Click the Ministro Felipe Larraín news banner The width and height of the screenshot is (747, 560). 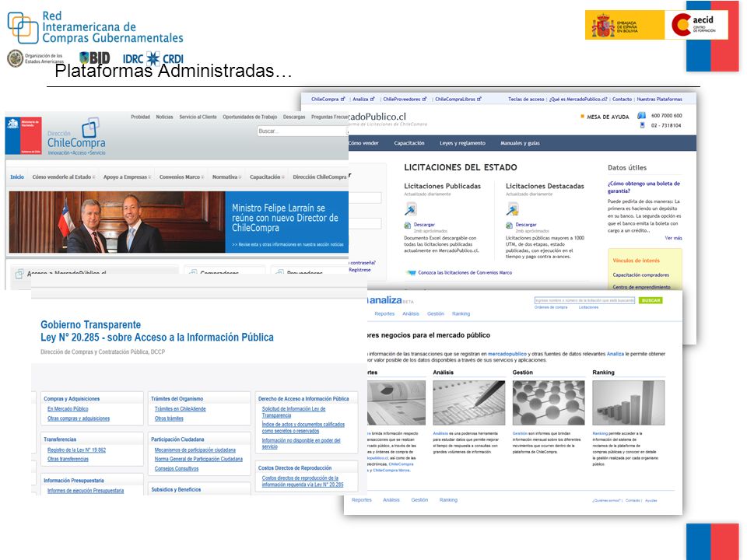click(x=179, y=222)
